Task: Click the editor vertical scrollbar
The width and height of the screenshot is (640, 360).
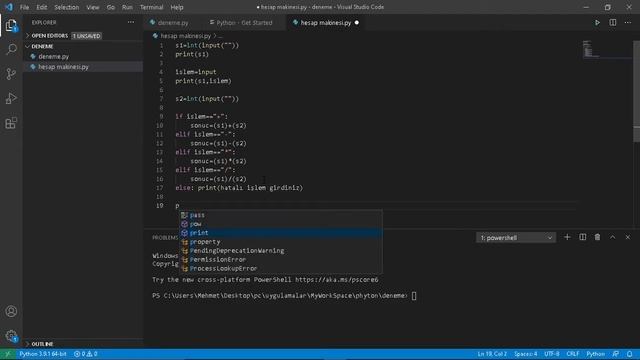Action: 637,91
